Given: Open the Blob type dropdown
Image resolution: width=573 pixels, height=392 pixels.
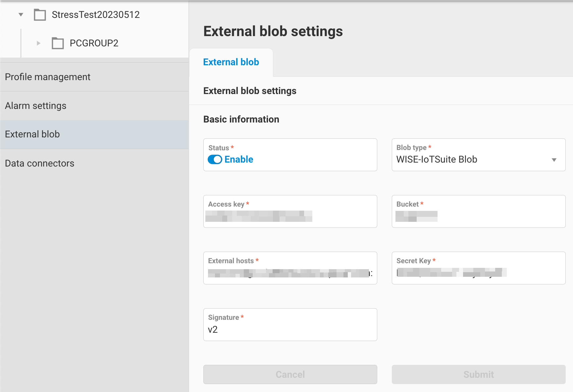Looking at the screenshot, I should (555, 160).
